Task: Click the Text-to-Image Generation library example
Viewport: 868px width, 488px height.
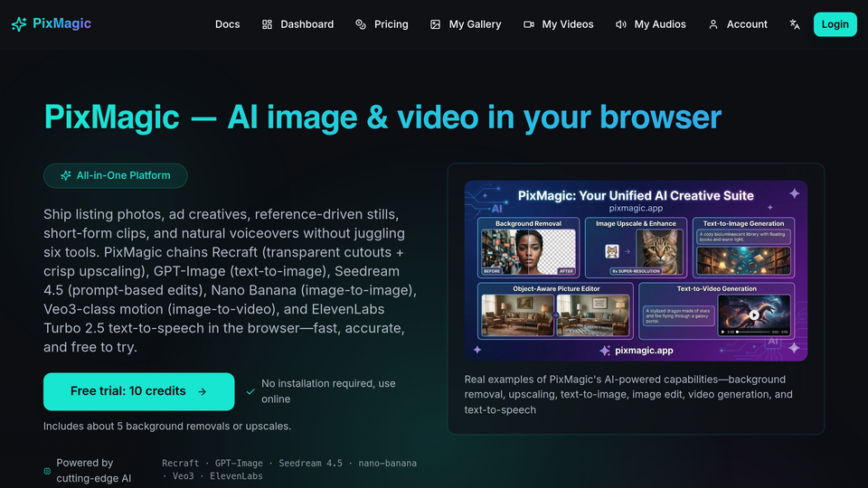Action: (743, 248)
